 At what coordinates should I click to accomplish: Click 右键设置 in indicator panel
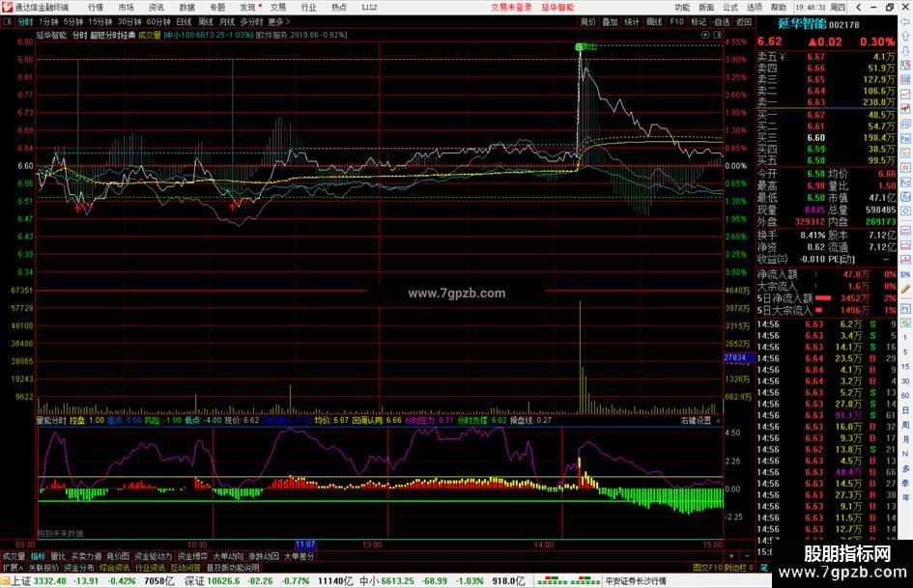pyautogui.click(x=697, y=420)
